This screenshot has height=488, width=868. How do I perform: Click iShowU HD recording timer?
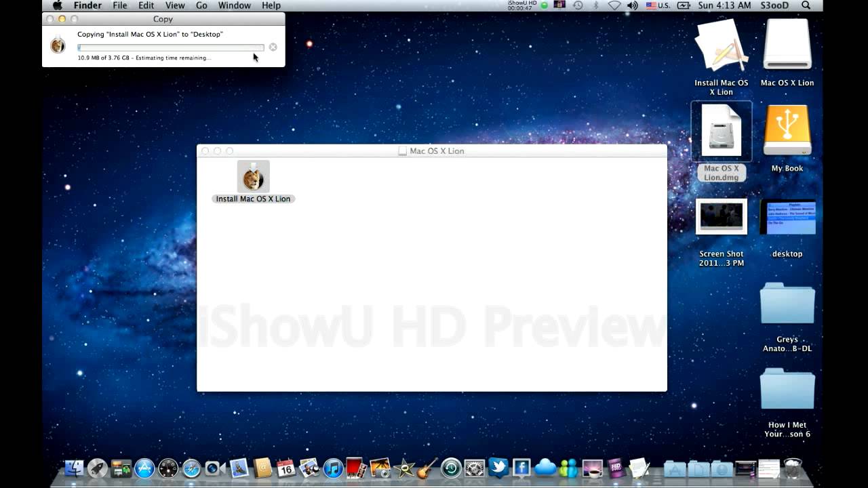tap(521, 5)
